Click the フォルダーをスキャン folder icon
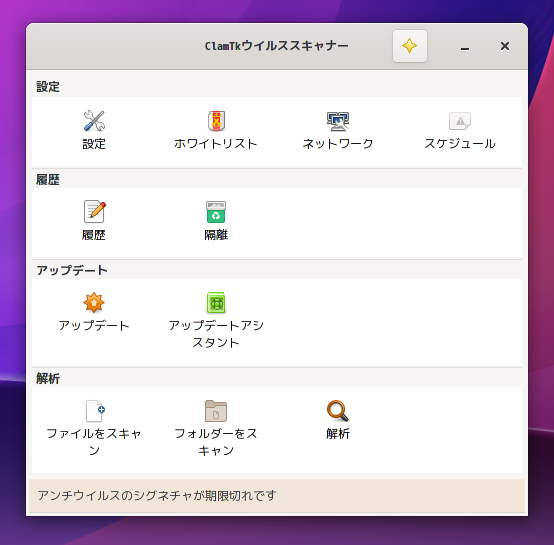The height and width of the screenshot is (545, 554). click(216, 411)
